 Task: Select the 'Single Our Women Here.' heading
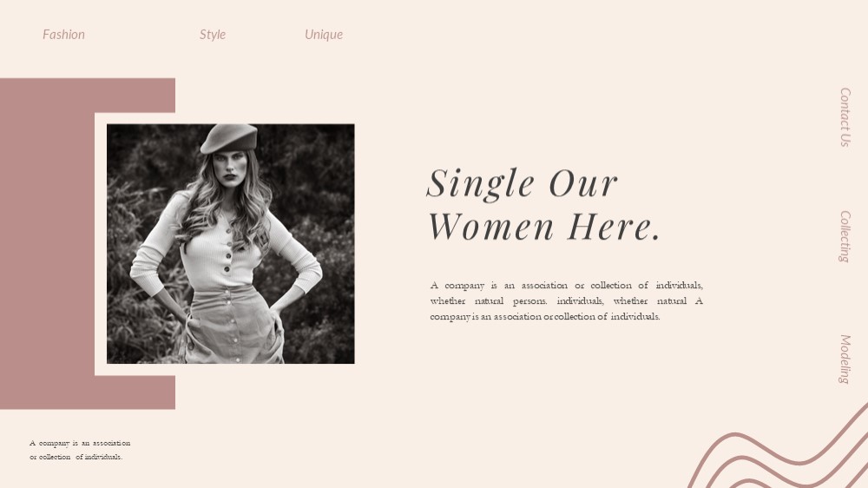[x=543, y=204]
